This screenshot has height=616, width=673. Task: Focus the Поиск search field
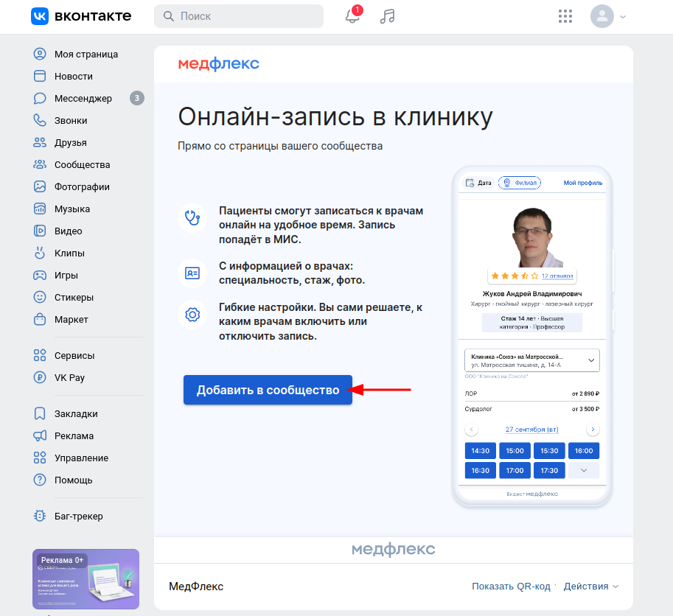pos(239,16)
